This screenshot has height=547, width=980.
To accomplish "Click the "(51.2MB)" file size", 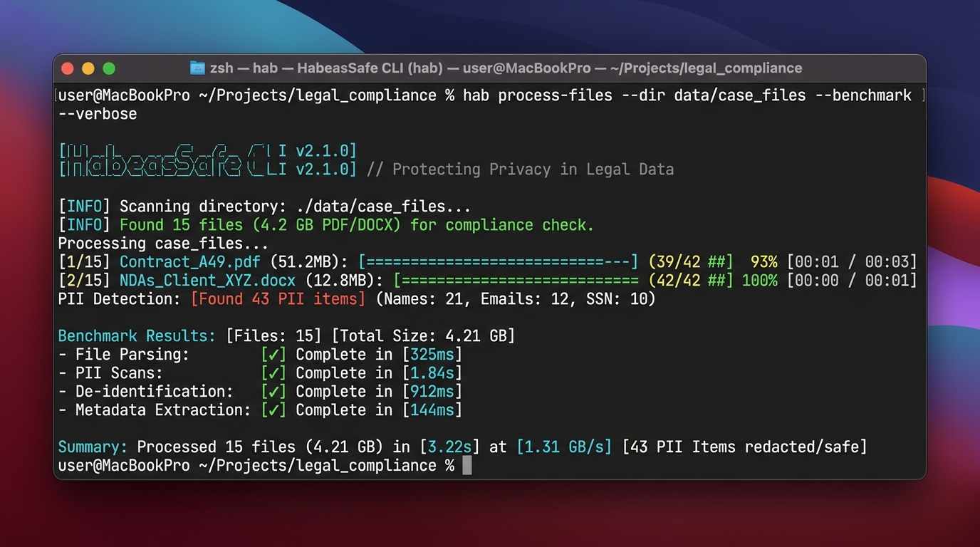I will (x=309, y=261).
